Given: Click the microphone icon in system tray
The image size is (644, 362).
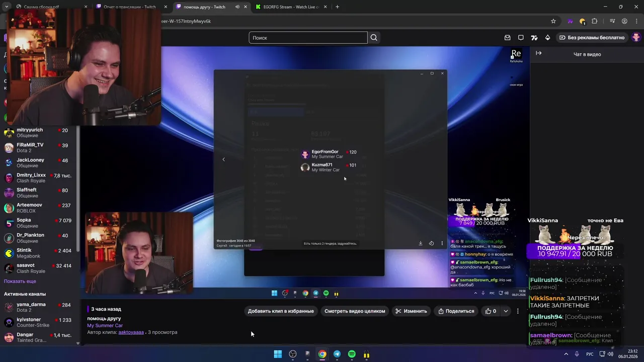Looking at the screenshot, I should (577, 354).
